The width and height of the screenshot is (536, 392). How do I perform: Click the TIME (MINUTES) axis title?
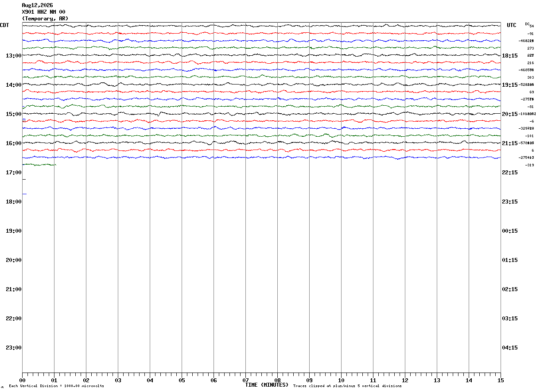pos(267,385)
